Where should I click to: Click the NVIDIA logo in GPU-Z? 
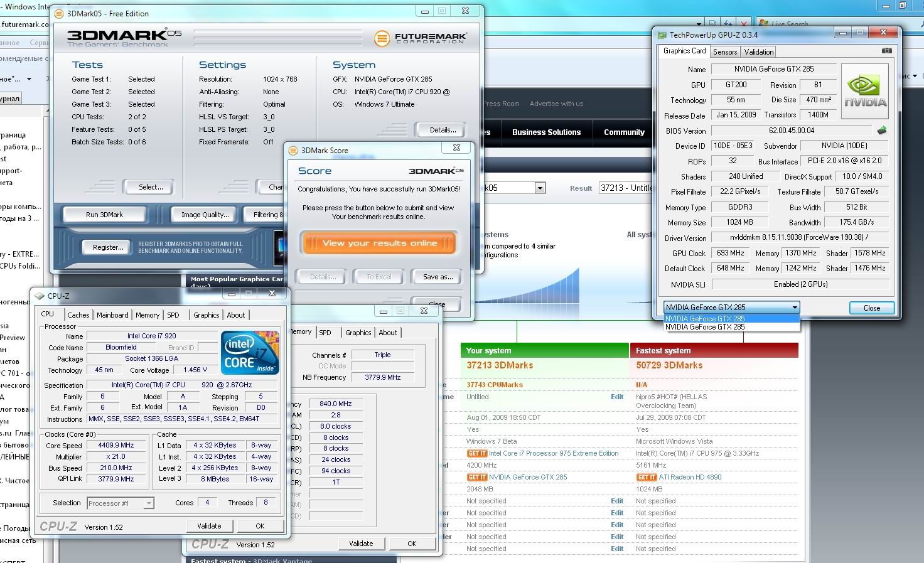click(x=865, y=92)
